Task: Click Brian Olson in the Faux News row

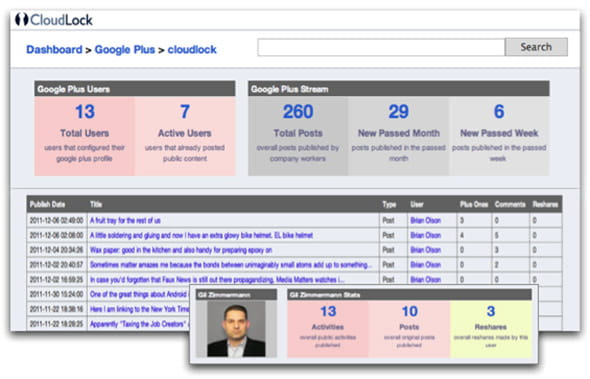Action: pyautogui.click(x=426, y=280)
